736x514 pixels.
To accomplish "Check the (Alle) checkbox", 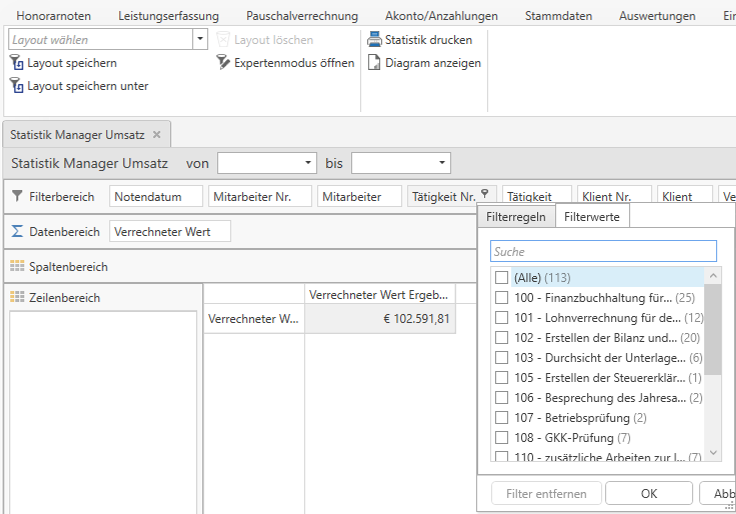I will point(502,277).
